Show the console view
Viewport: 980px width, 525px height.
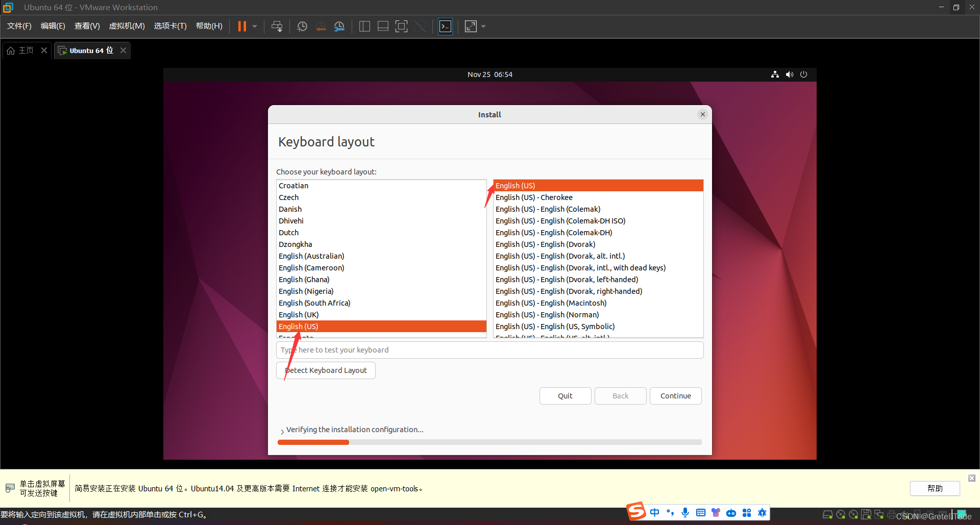pos(446,27)
